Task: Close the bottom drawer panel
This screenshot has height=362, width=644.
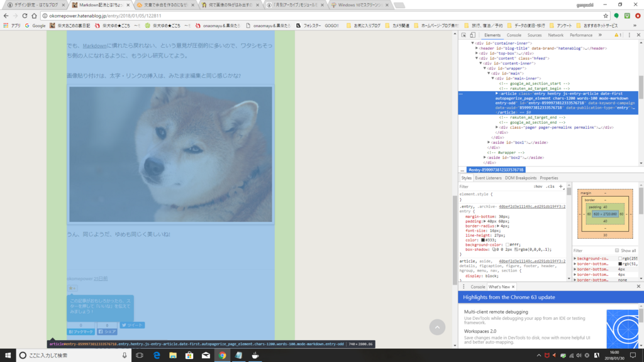Action: (x=638, y=287)
